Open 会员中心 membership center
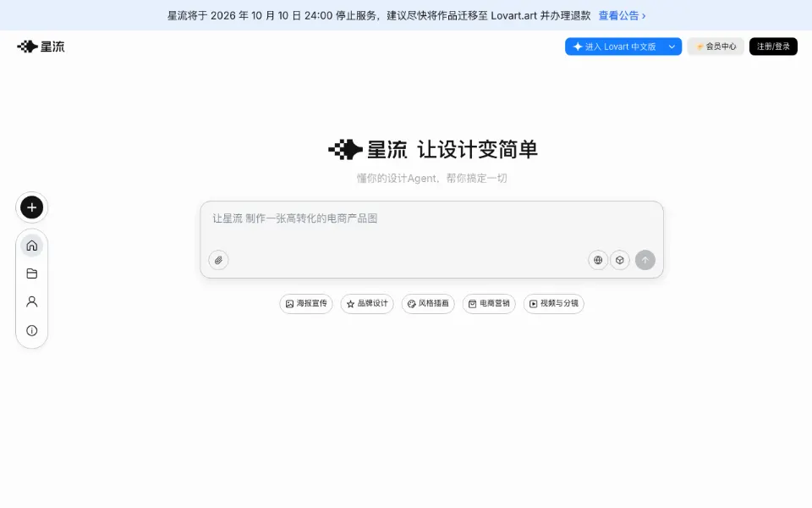The height and width of the screenshot is (508, 812). [716, 47]
